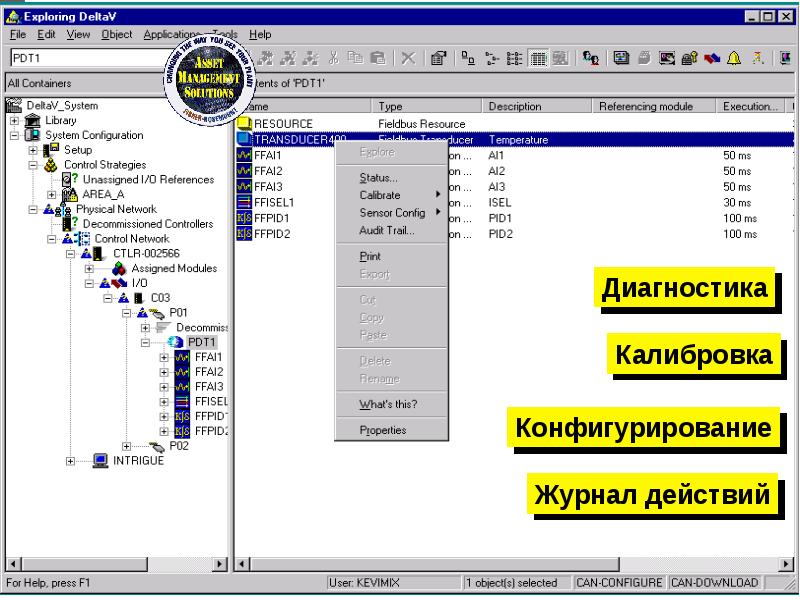Viewport: 800px width, 600px height.
Task: Collapse the Control Strategies tree node
Action: 33,165
